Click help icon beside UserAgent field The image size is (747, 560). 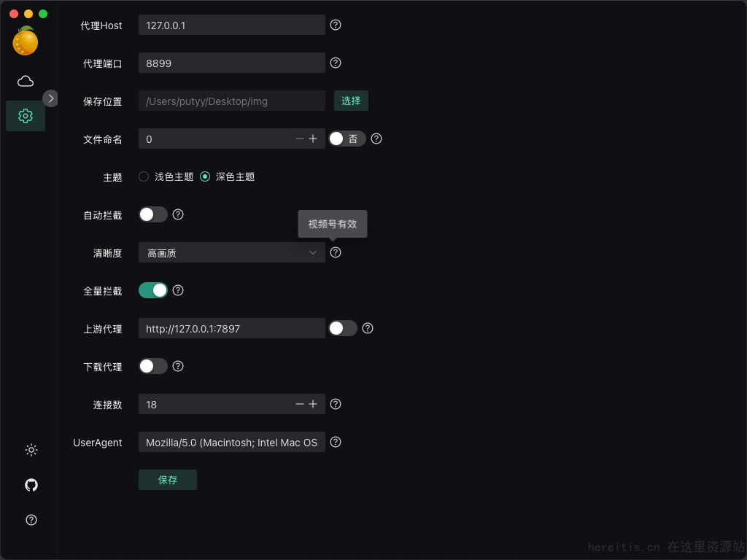click(336, 442)
